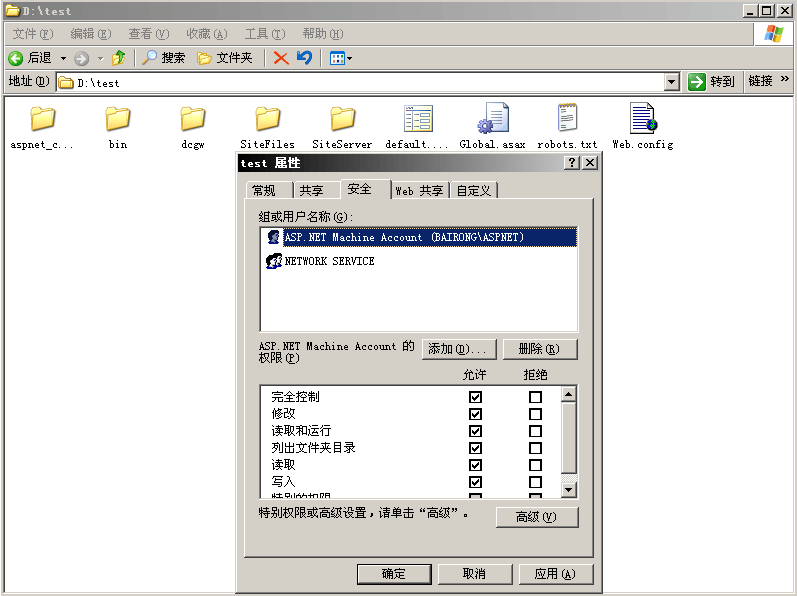Click the help question mark in properties dialog

(572, 163)
